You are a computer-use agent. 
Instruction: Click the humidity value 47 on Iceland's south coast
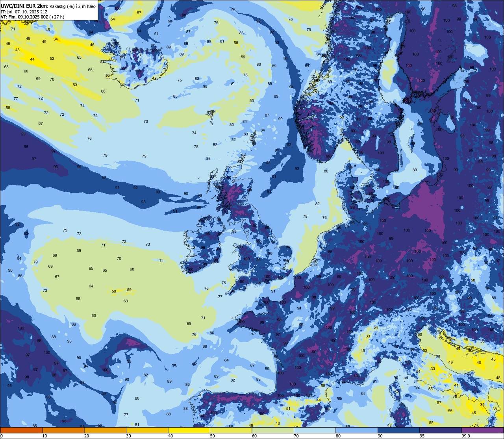coord(154,78)
